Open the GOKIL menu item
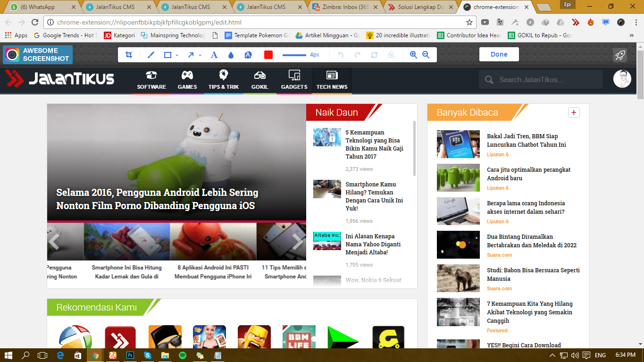This screenshot has width=644, height=362. tap(259, 81)
